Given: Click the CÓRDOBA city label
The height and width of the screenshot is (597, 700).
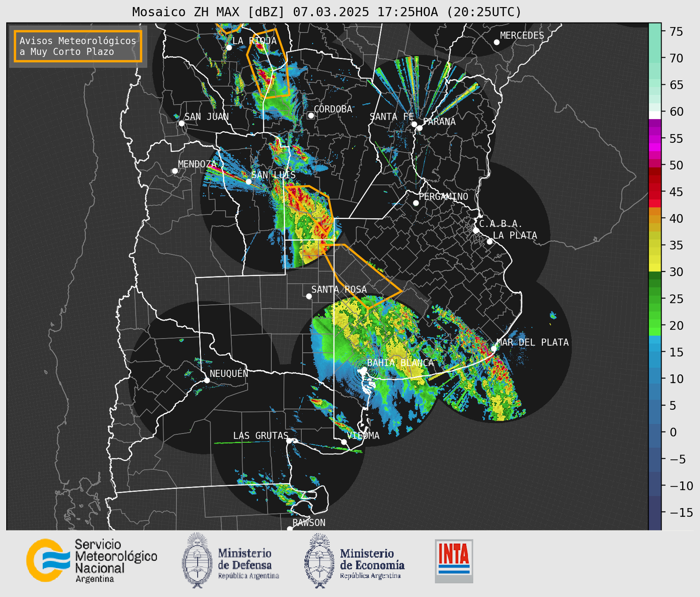Looking at the screenshot, I should click(x=333, y=109).
